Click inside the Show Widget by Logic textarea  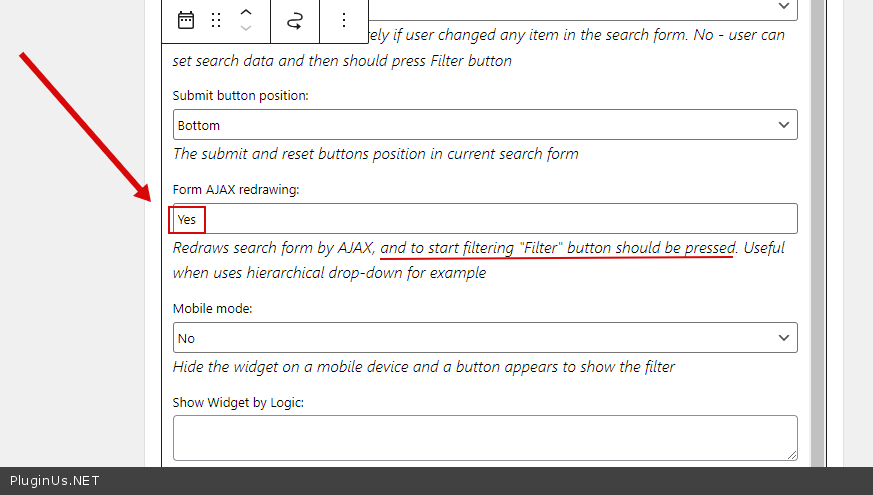484,437
